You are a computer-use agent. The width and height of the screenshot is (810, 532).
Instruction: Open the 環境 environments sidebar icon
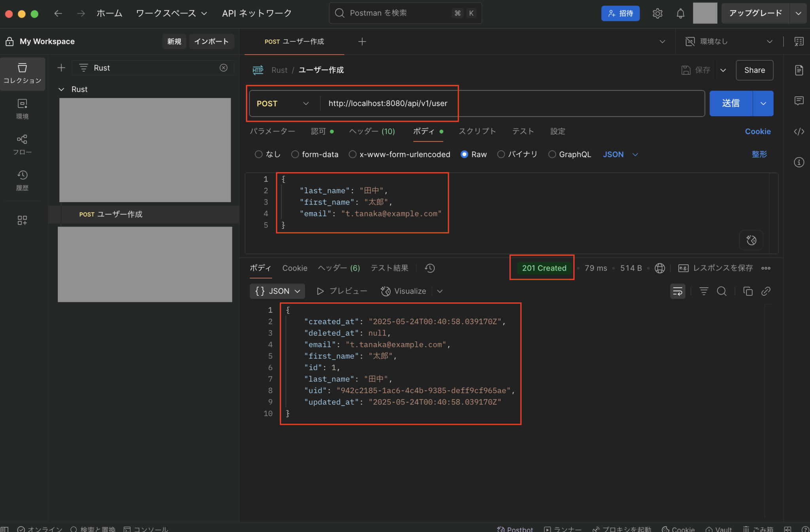point(22,109)
